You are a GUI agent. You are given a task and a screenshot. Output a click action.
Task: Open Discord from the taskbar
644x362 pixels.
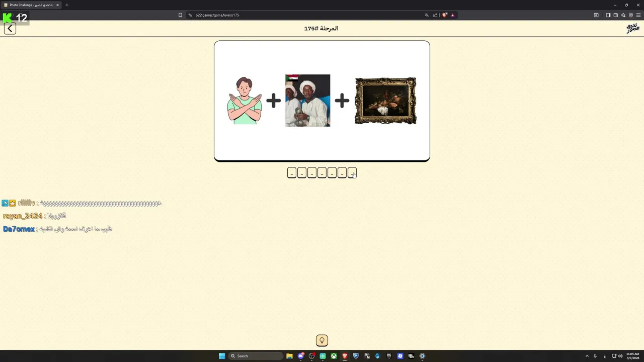click(300, 356)
